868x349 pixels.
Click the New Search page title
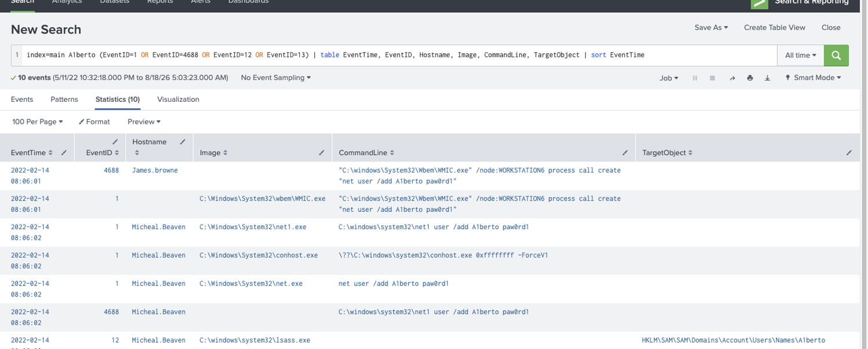click(x=46, y=30)
